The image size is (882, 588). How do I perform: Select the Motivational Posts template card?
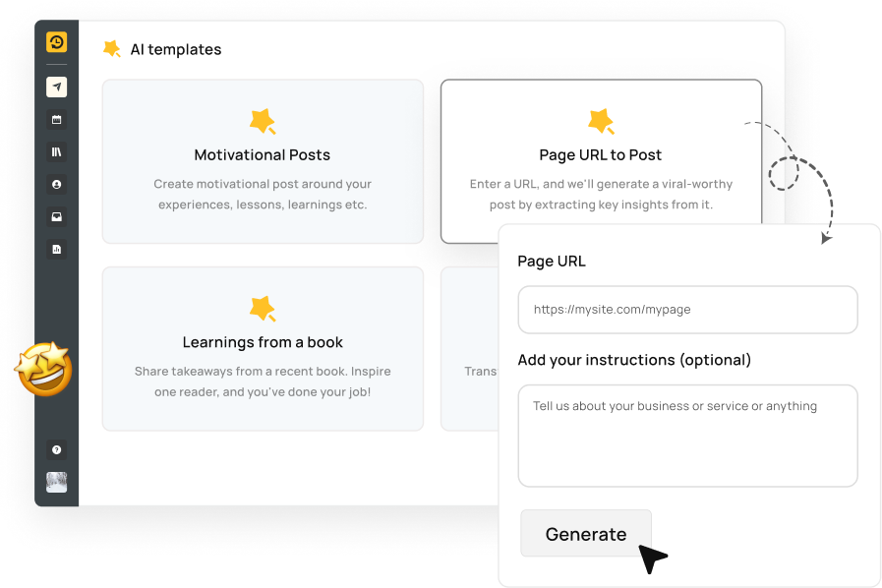(263, 161)
